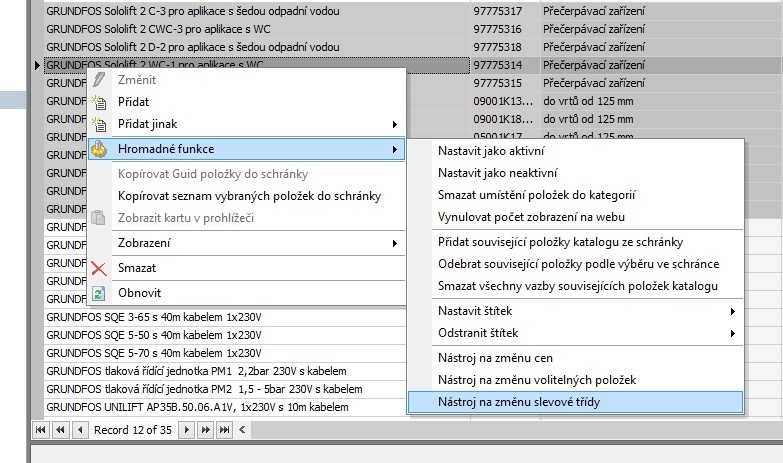Open Hromadné funkce menu entry
The image size is (783, 463).
246,149
